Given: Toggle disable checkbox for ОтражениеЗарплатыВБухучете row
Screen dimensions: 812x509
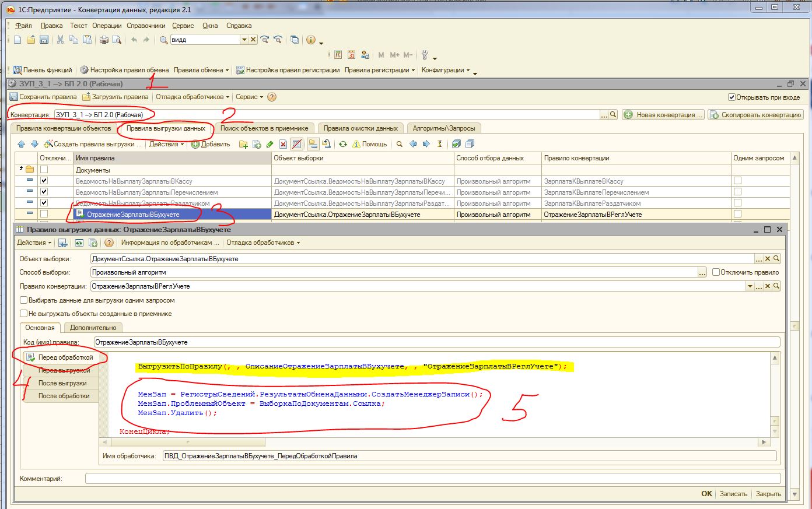Looking at the screenshot, I should tap(44, 214).
